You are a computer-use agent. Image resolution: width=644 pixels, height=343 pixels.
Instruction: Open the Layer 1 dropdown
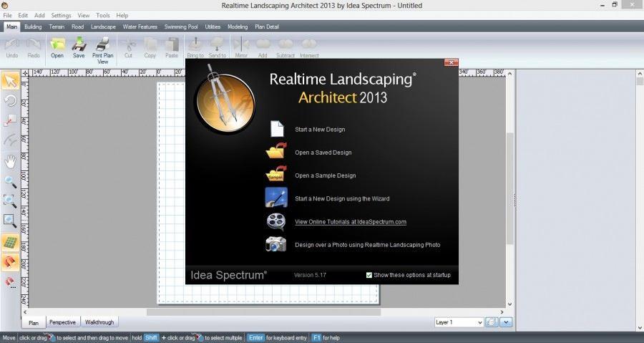[x=459, y=322]
